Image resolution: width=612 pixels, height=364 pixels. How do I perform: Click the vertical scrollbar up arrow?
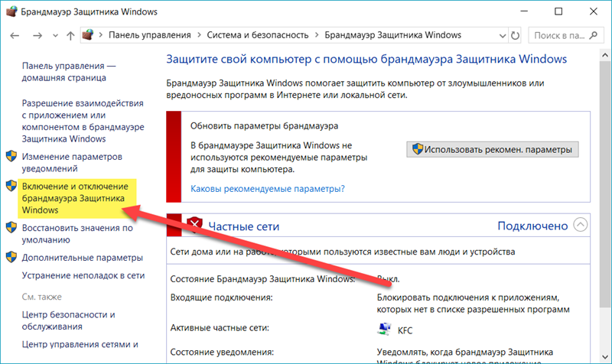point(605,55)
